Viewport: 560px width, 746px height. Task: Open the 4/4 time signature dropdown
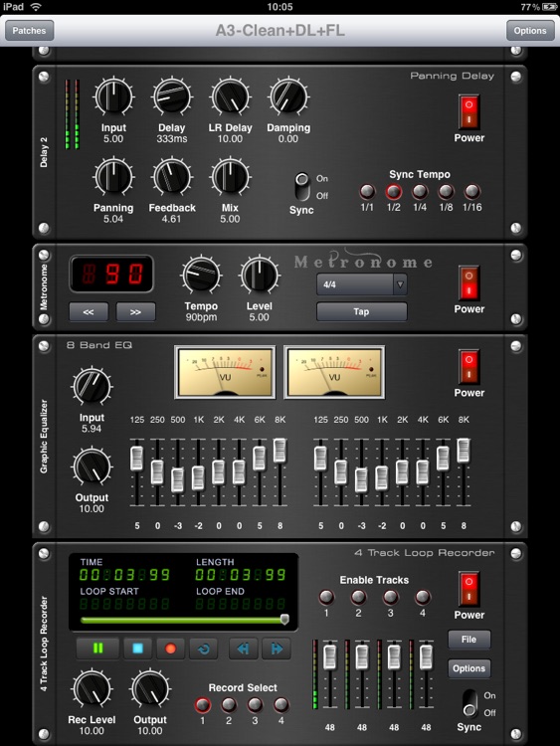(362, 284)
